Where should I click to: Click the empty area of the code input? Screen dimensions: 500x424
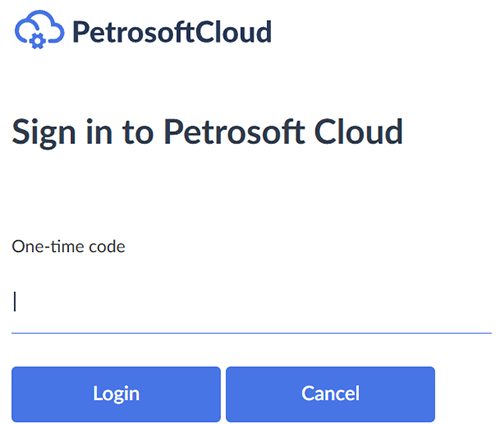253,302
